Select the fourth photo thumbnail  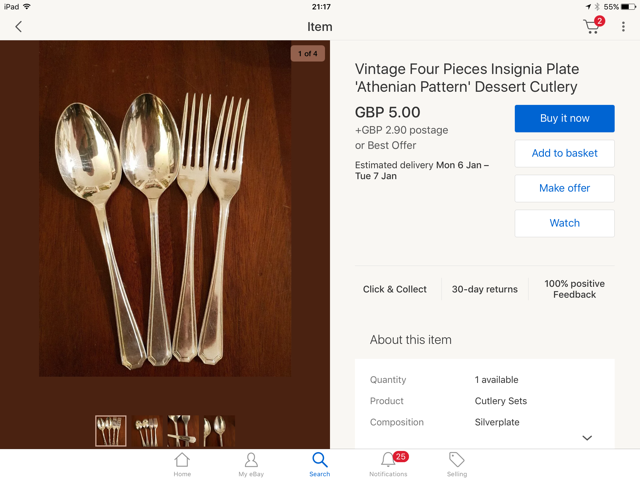[x=219, y=431]
